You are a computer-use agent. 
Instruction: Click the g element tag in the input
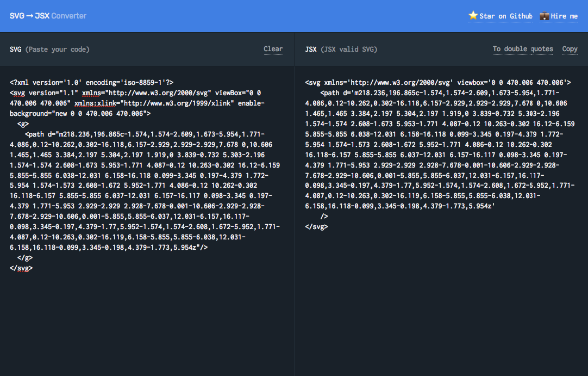tap(24, 124)
